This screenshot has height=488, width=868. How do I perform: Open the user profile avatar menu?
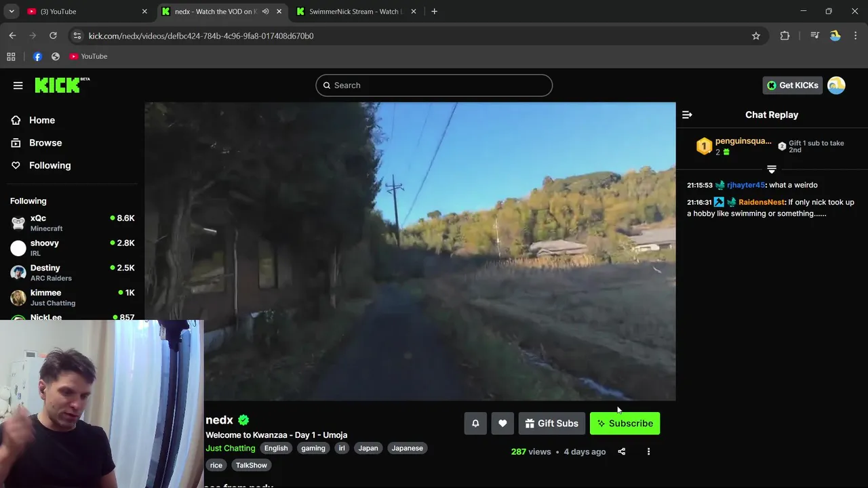click(836, 85)
